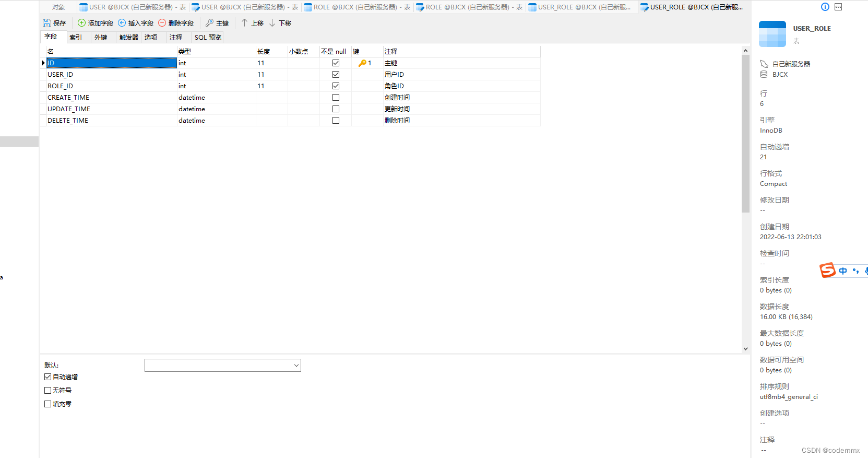Click the Move Up arrow icon
868x458 pixels.
(x=244, y=22)
